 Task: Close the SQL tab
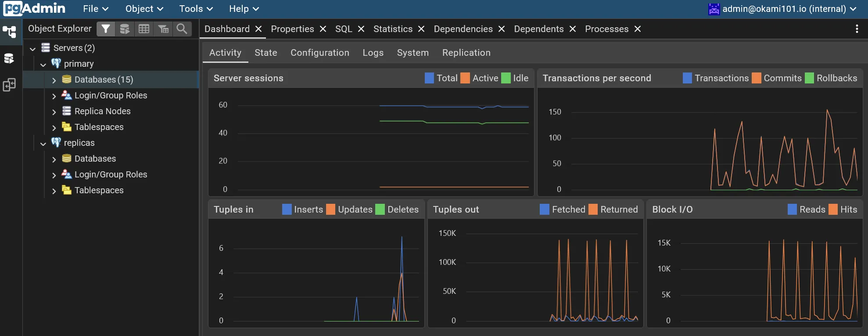361,29
